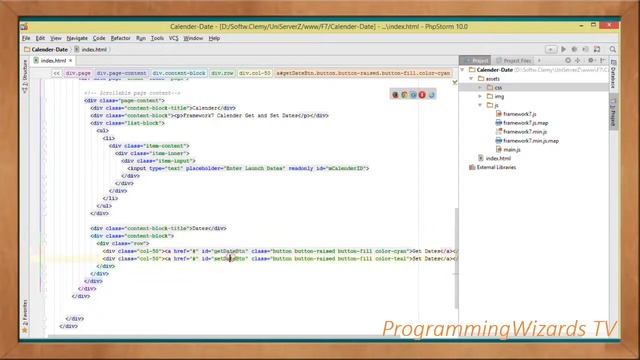Close the index.html editor tab
The height and width of the screenshot is (360, 640).
[x=71, y=60]
